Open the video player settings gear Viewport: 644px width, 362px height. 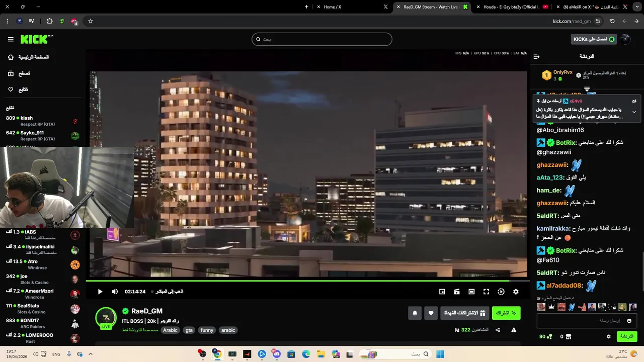click(516, 292)
